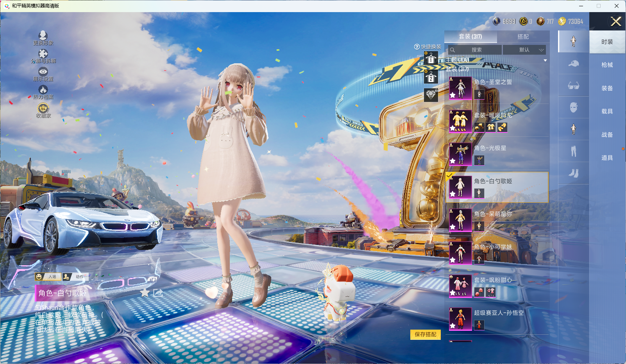Select the 角色-光极星 outfit thumbnail

tap(460, 154)
